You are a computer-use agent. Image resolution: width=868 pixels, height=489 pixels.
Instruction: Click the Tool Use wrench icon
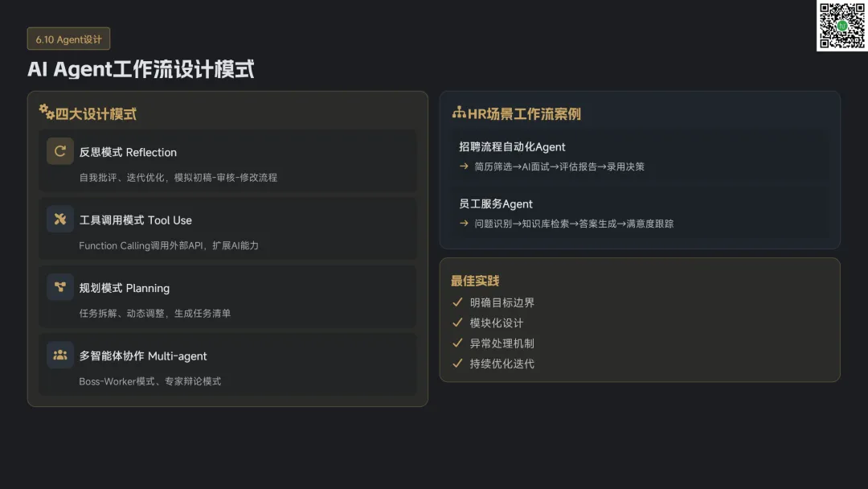pyautogui.click(x=59, y=219)
